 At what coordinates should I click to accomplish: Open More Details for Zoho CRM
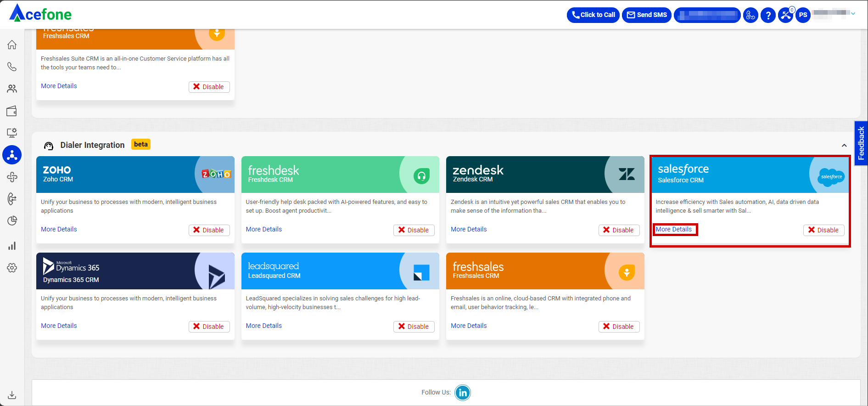(59, 229)
